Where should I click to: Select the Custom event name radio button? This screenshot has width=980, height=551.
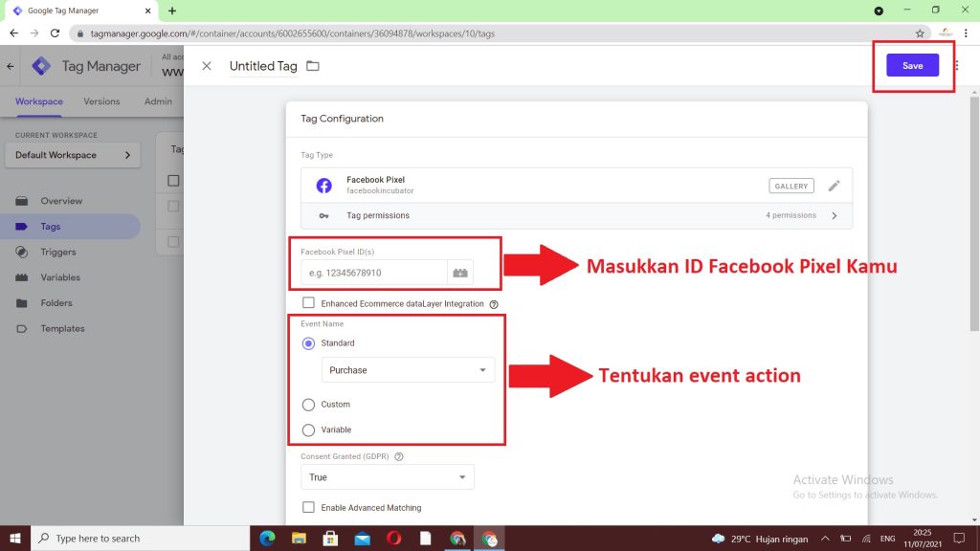coord(309,404)
